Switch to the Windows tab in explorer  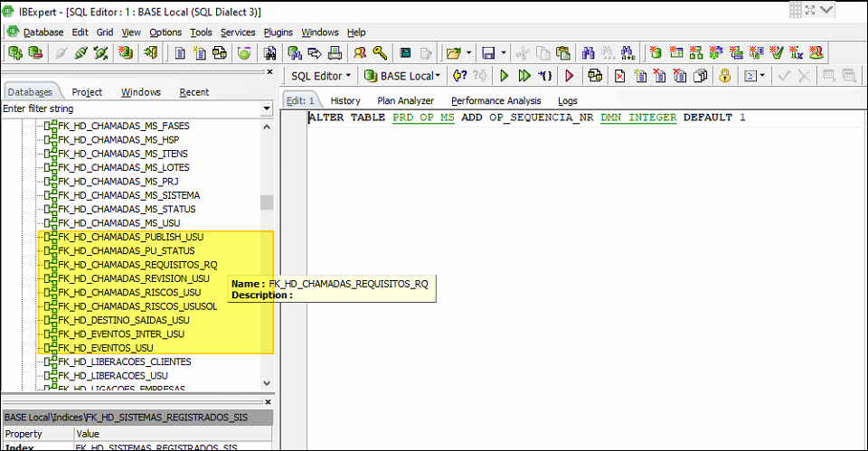coord(141,92)
